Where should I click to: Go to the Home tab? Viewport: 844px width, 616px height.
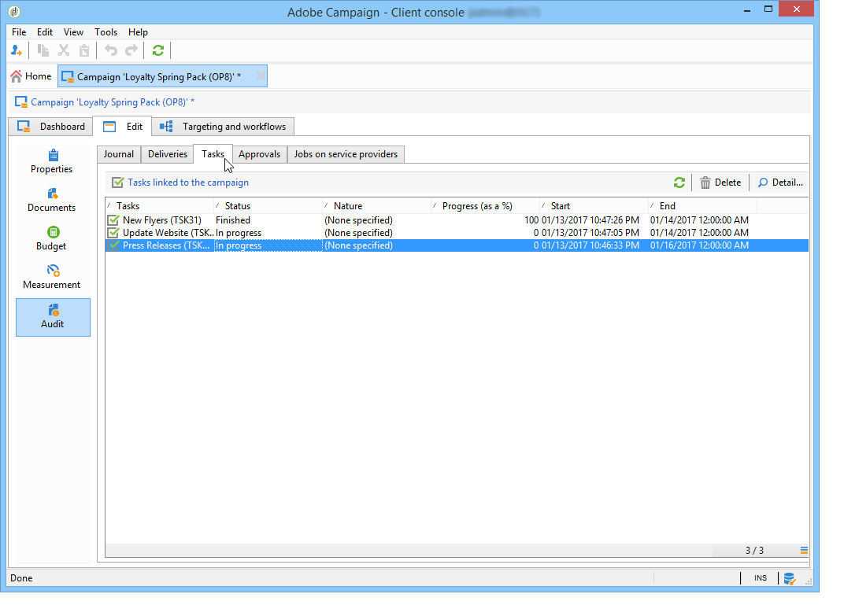click(31, 76)
